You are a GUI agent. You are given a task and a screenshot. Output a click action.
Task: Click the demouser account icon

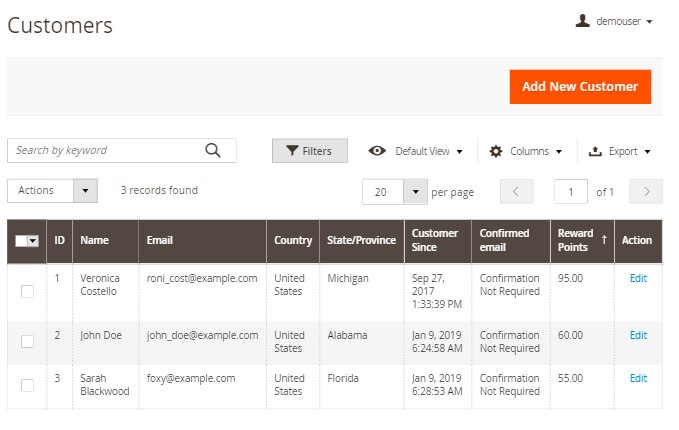582,21
